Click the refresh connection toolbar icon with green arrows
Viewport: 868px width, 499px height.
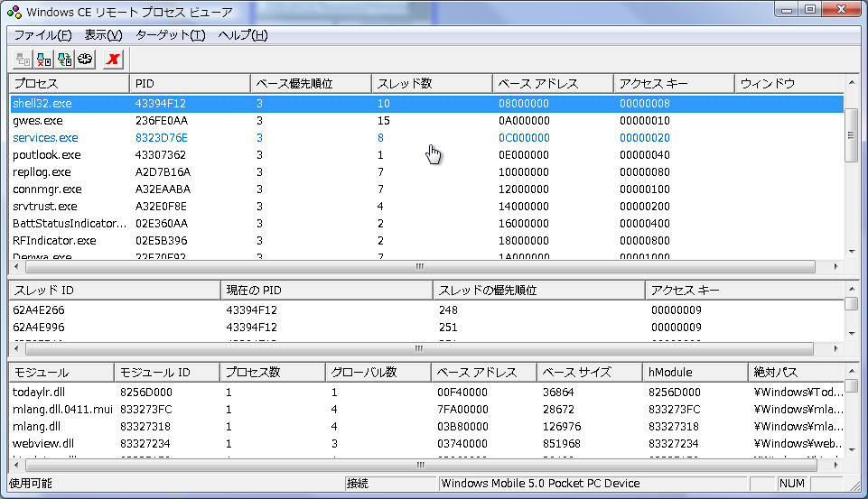point(65,60)
